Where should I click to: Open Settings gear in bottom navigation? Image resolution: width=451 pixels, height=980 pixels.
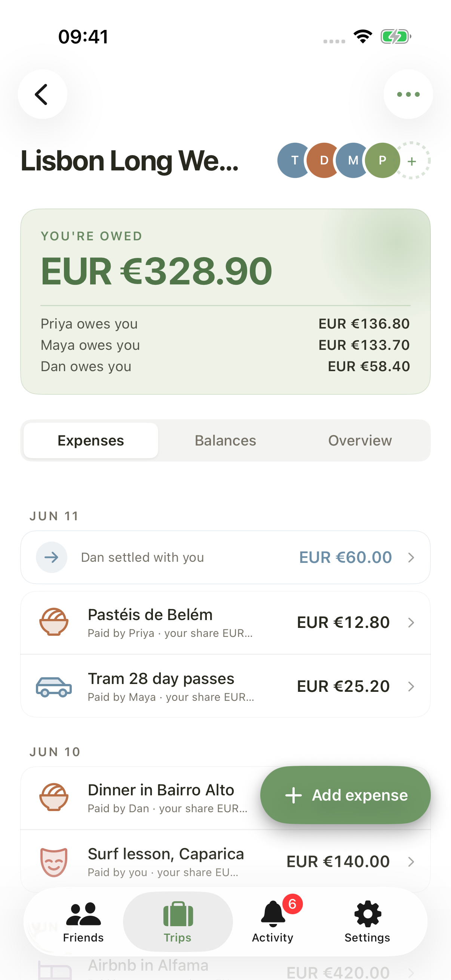tap(367, 922)
